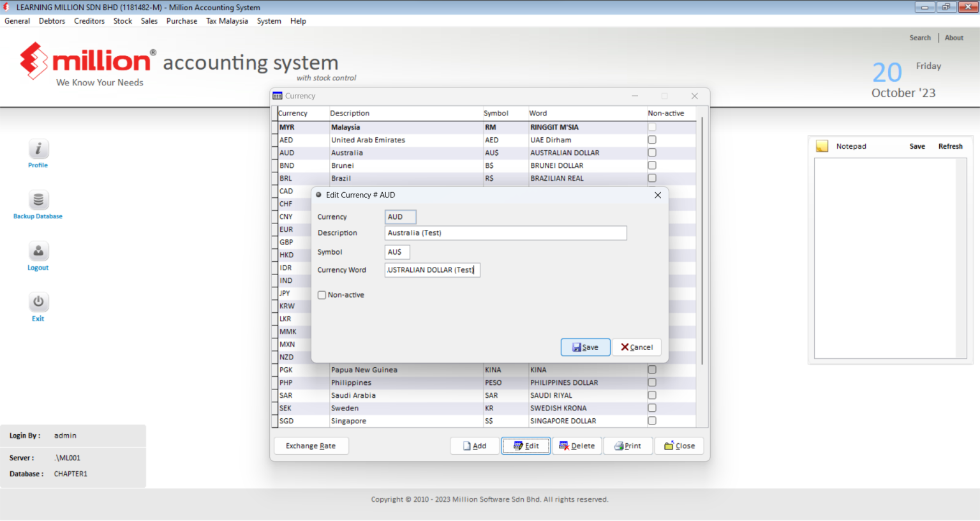Click the yellow Notepad icon

(822, 146)
